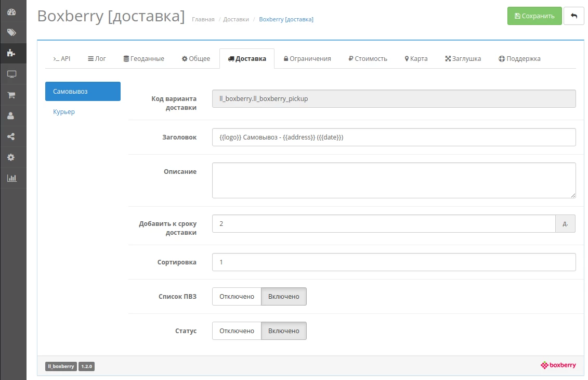Open the Поддержка tab
Image resolution: width=588 pixels, height=380 pixels.
coord(519,59)
